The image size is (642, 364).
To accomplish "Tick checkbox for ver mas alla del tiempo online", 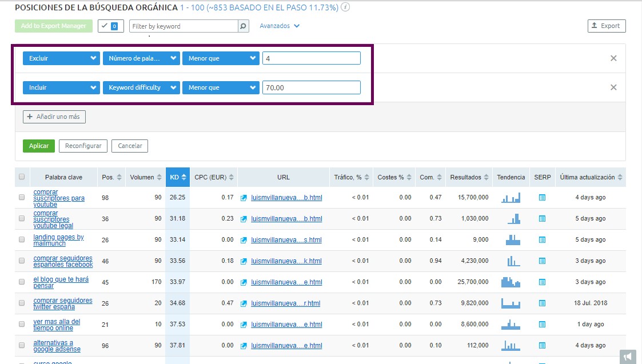I will [22, 325].
